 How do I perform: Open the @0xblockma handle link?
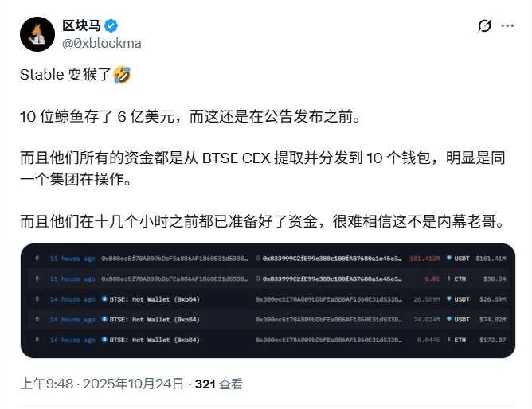click(x=101, y=44)
